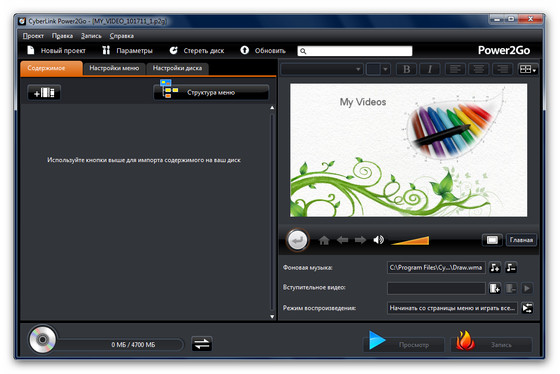Viewport: 560px width, 374px height.
Task: Click the add video files icon
Action: 44,93
